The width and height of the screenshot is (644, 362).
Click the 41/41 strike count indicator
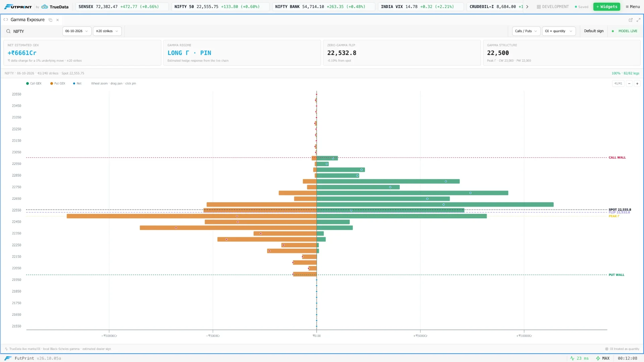click(x=618, y=83)
